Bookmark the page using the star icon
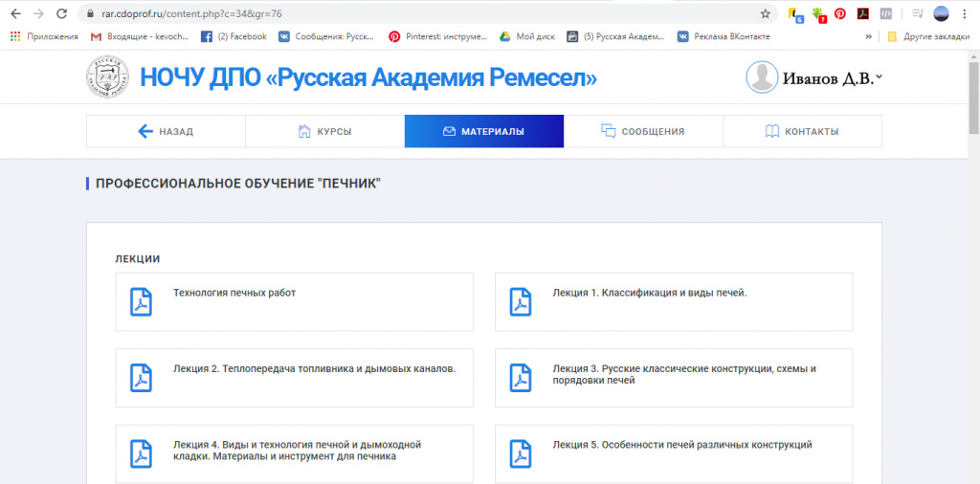Viewport: 980px width, 484px height. pyautogui.click(x=765, y=13)
